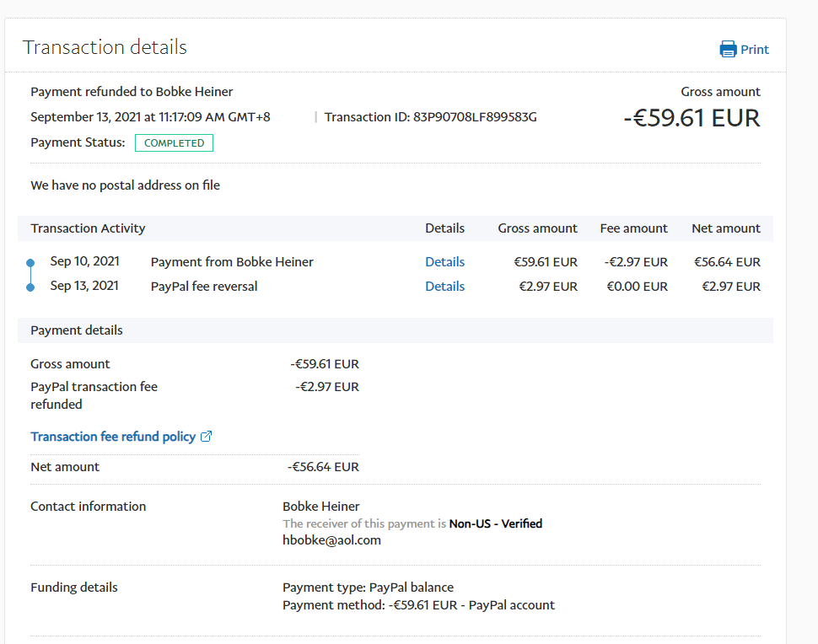The image size is (818, 644).
Task: Select the Transaction ID 83P90708LF899583G
Action: [475, 117]
